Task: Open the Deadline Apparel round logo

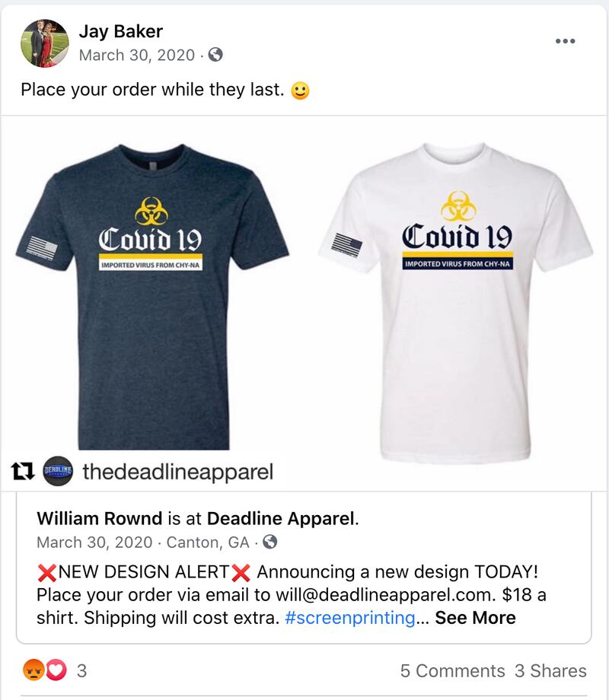Action: [58, 471]
